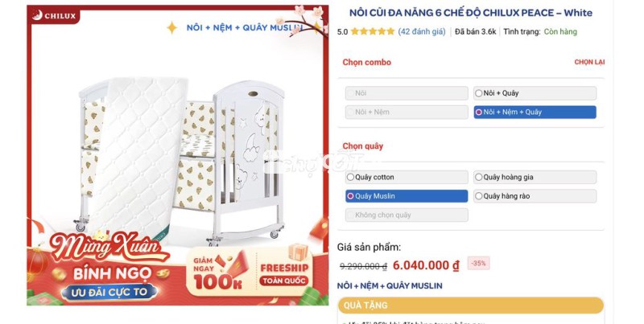Click the gold star rating icons
Viewport: 644px width, 324px height.
tap(372, 31)
